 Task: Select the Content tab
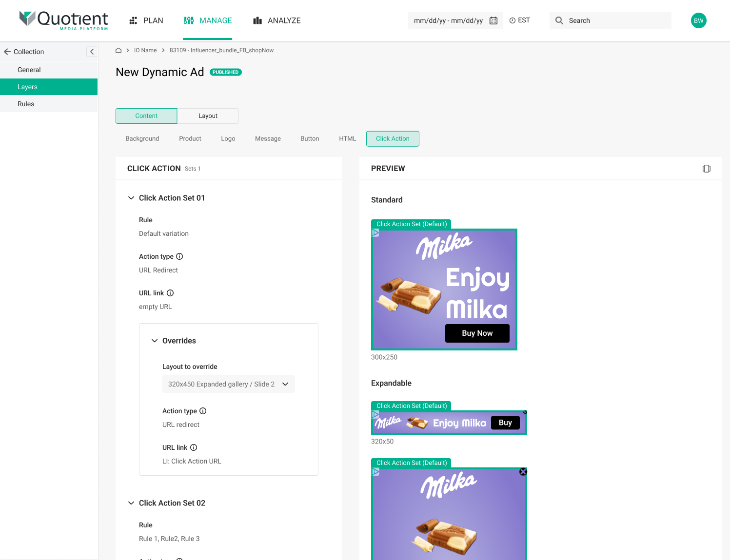(x=146, y=116)
